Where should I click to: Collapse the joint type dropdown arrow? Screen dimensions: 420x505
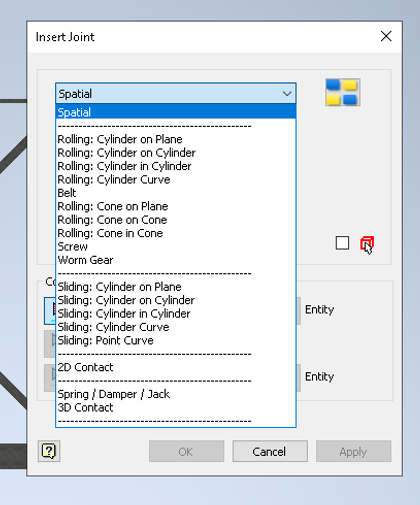pos(287,94)
